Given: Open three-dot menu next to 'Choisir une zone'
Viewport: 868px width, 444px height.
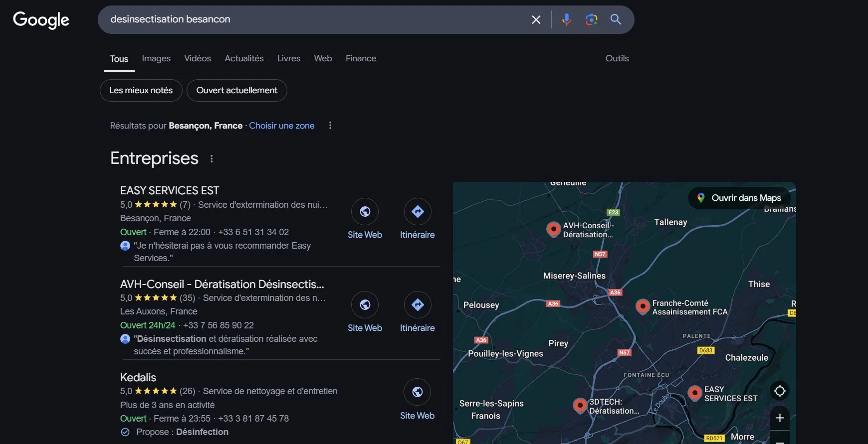Looking at the screenshot, I should (330, 126).
